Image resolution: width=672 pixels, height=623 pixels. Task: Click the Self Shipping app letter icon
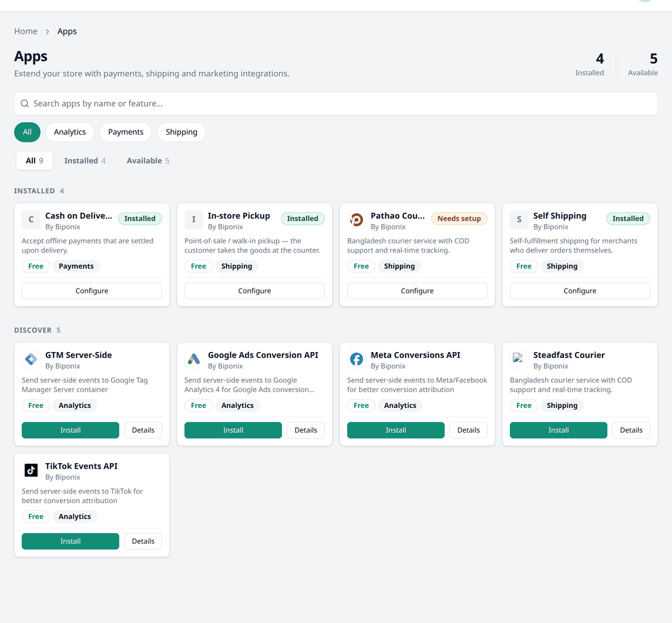coord(519,220)
